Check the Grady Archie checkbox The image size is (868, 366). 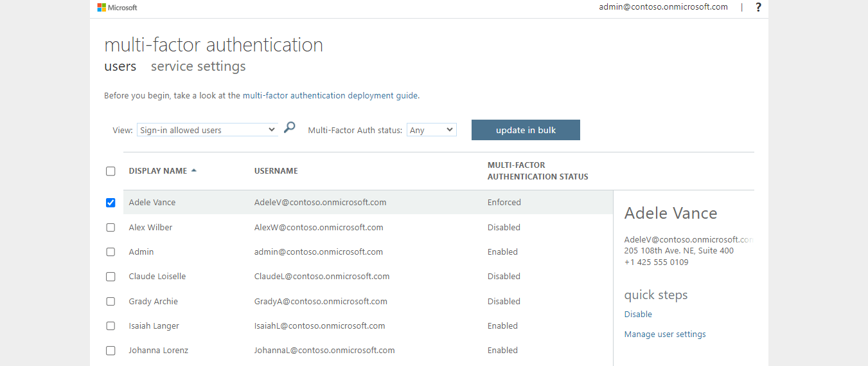[x=111, y=302]
